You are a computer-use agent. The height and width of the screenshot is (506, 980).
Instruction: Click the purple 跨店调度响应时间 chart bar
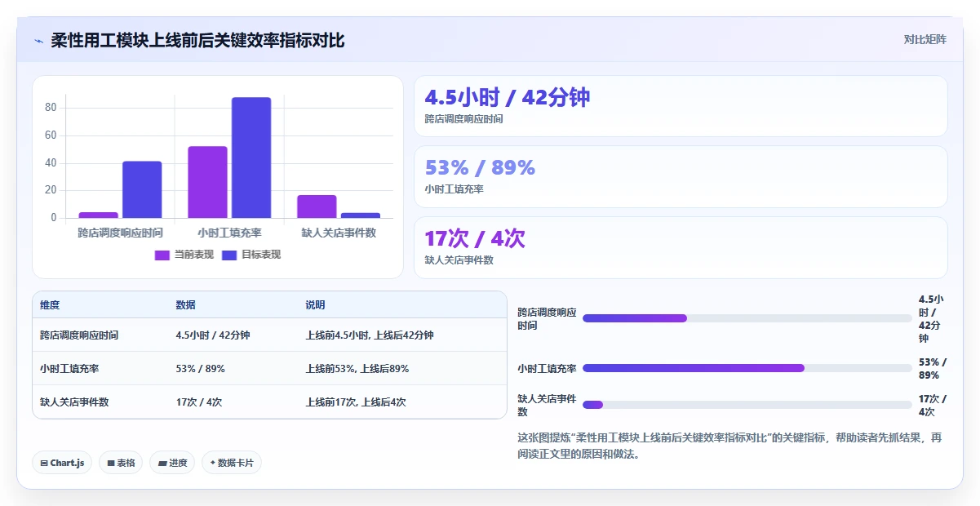[98, 215]
